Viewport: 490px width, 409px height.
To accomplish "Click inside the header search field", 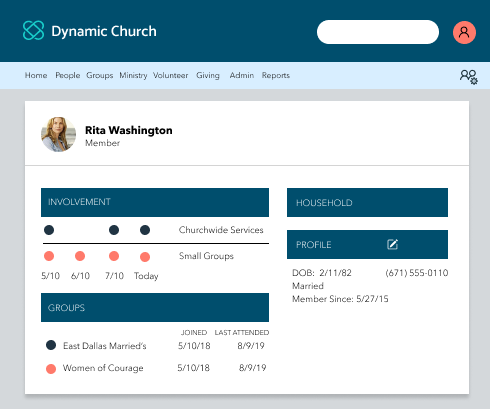I will click(378, 32).
